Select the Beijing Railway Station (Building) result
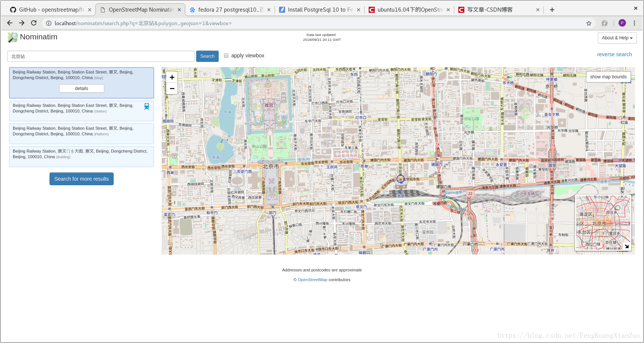The image size is (644, 343). click(81, 157)
